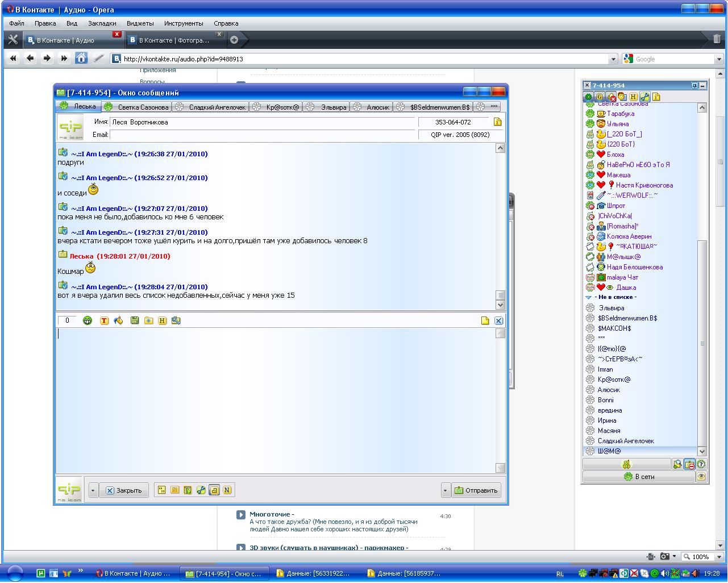The image size is (728, 583).
Task: Click the wrench settings icon in contact list
Action: (644, 97)
